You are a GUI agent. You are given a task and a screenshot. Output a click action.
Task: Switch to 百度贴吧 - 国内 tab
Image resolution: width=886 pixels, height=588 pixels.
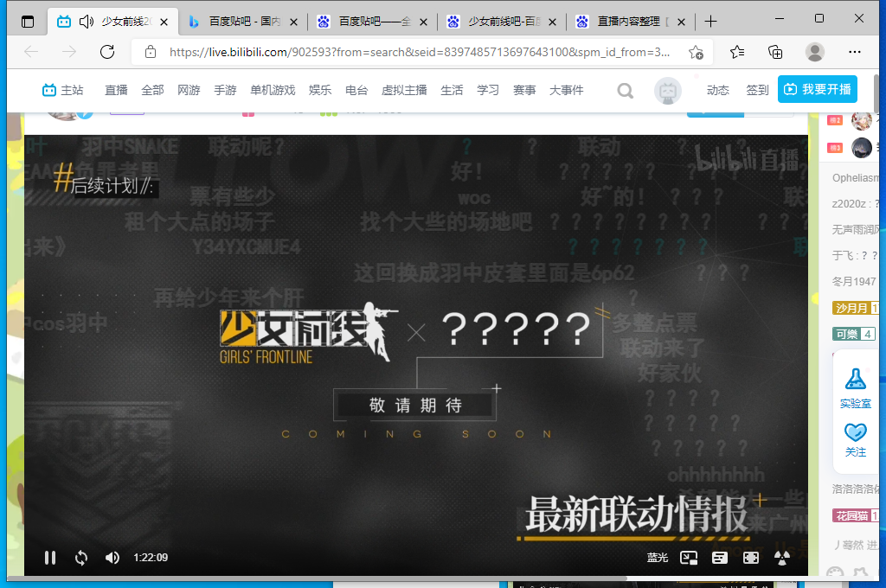pyautogui.click(x=245, y=22)
